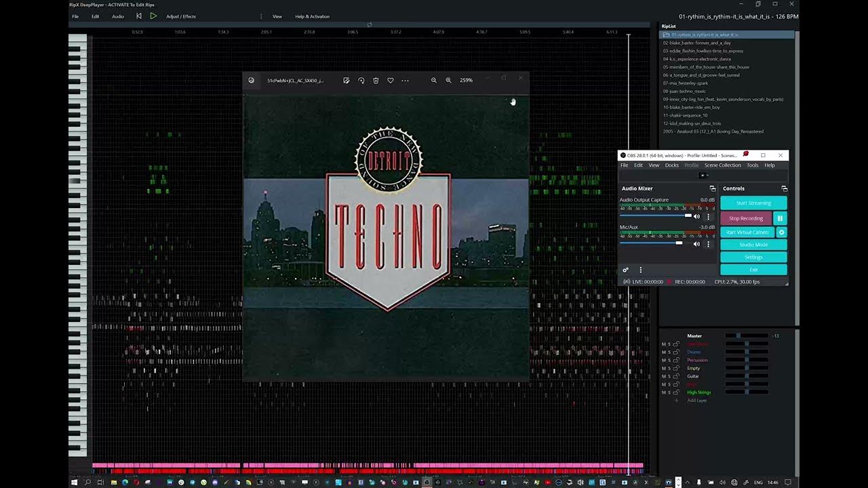The width and height of the screenshot is (868, 488).
Task: Click the pink waveform overview strip at bottom
Action: pyautogui.click(x=368, y=465)
